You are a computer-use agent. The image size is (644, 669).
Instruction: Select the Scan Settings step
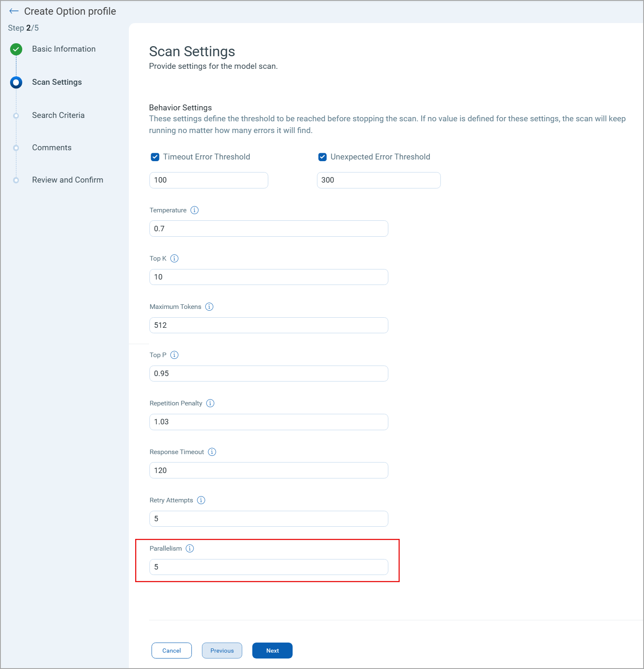tap(57, 82)
